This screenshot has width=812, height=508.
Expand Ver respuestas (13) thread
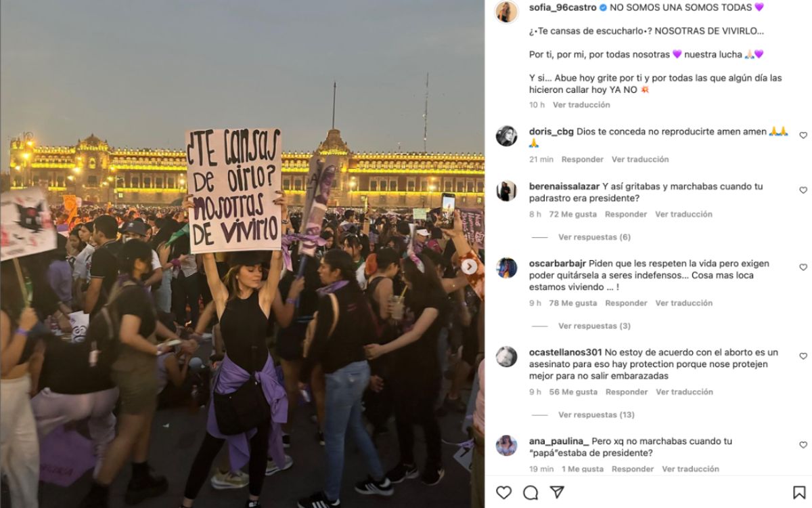tap(596, 415)
